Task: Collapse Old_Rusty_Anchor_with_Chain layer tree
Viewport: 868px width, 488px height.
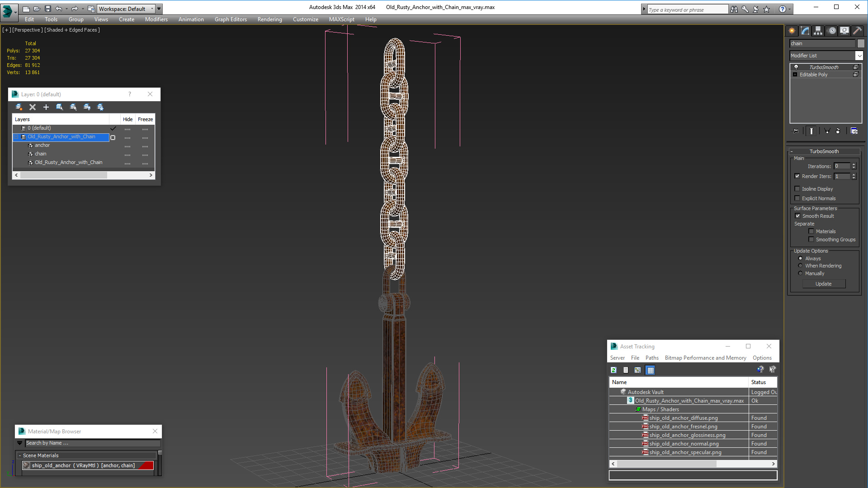Action: 16,137
